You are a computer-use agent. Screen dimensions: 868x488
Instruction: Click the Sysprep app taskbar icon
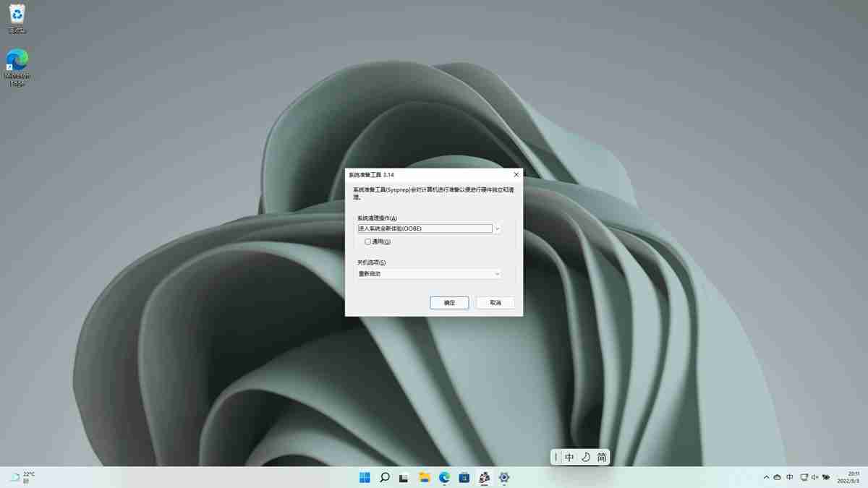(485, 477)
